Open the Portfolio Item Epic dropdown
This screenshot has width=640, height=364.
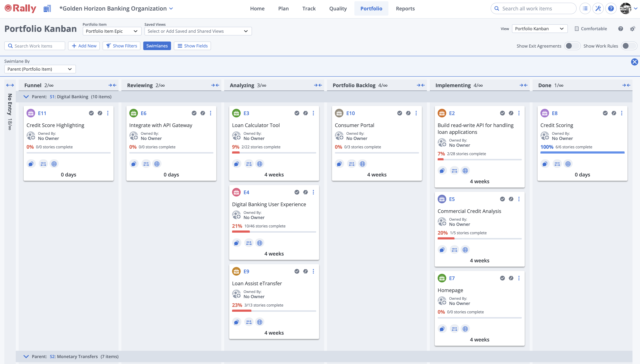coord(112,31)
